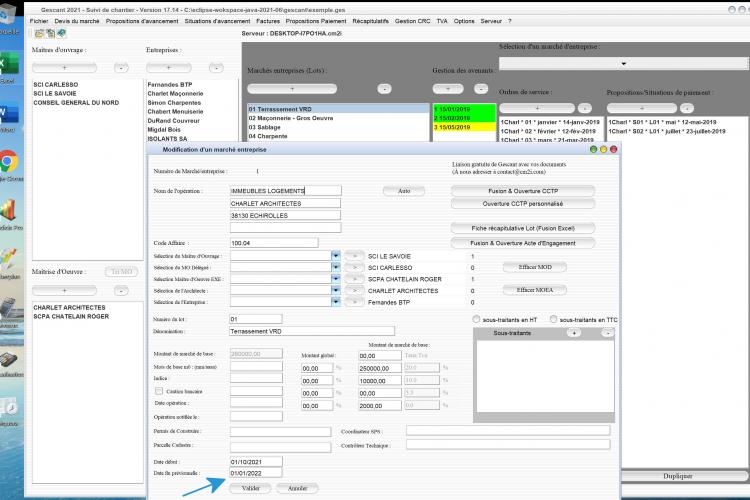Add an Ordre de service with plus
Image resolution: width=750 pixels, height=500 pixels.
pos(537,108)
